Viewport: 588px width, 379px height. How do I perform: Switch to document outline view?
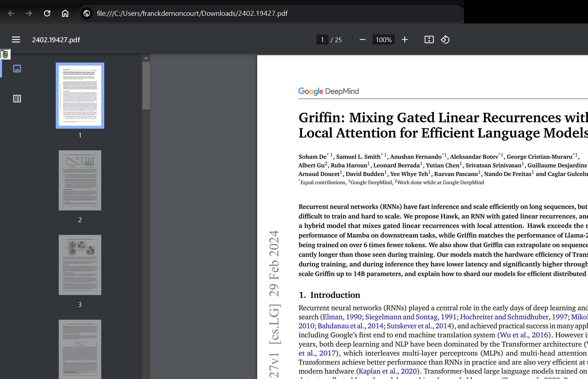[17, 99]
